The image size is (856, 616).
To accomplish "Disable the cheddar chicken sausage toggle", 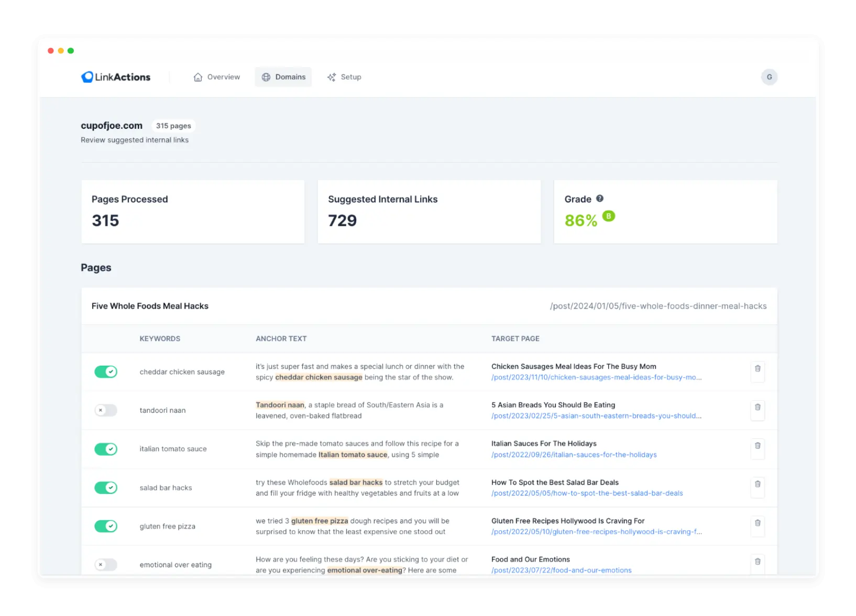I will click(x=106, y=372).
